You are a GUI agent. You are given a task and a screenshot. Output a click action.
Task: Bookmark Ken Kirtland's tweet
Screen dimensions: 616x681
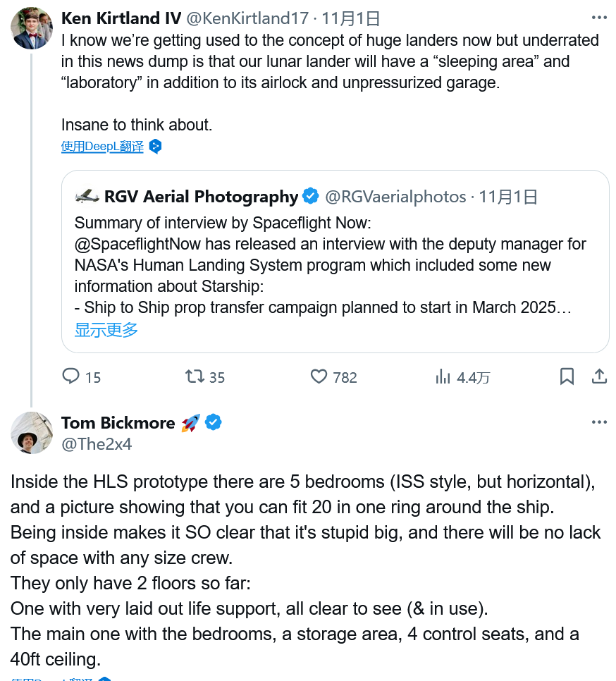point(567,376)
